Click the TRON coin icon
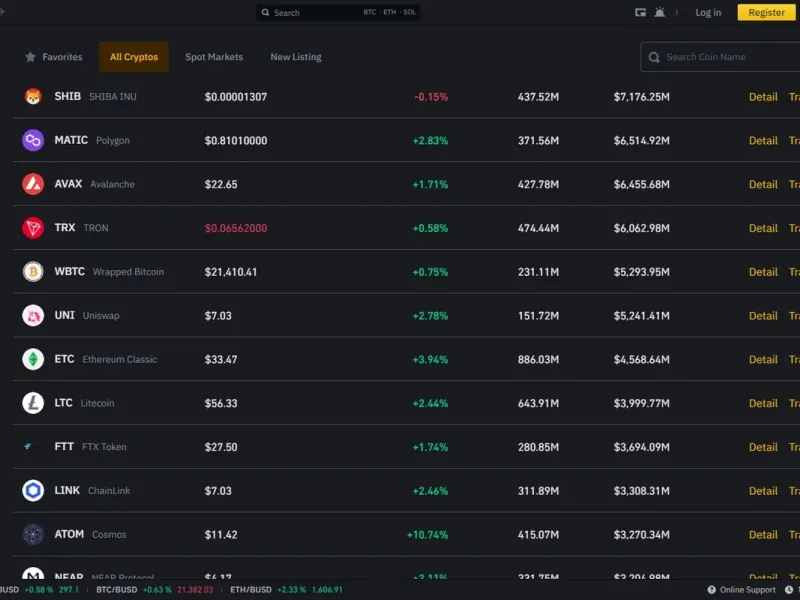 [x=33, y=228]
